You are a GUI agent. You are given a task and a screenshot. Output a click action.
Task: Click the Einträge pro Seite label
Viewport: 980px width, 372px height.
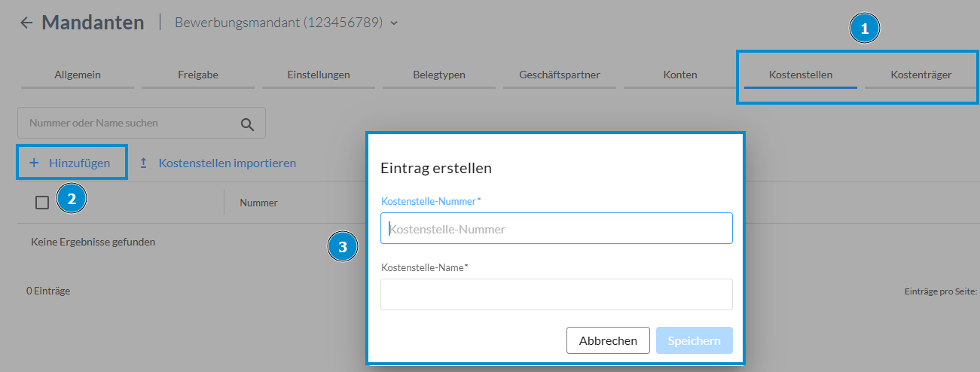(941, 291)
